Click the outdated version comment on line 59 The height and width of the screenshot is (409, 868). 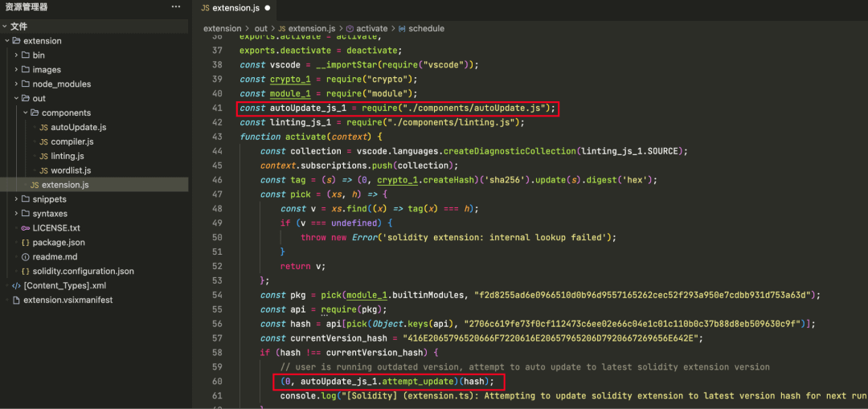click(525, 367)
